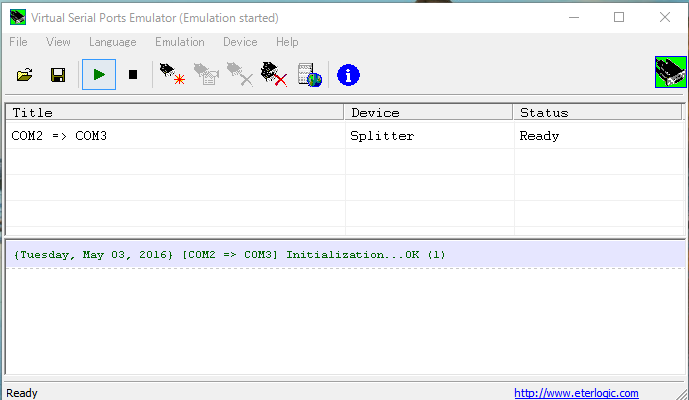This screenshot has height=400, width=689.
Task: Sort by the Status column header
Action: 598,113
